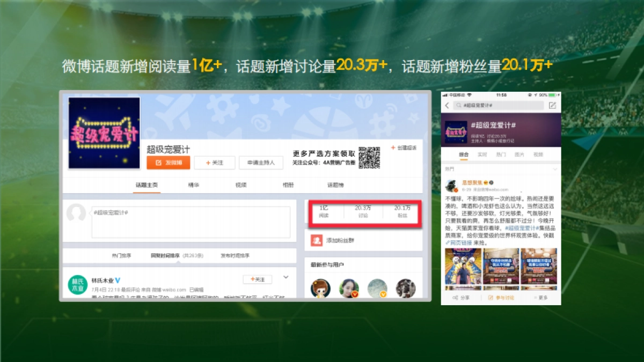The height and width of the screenshot is (362, 644).
Task: Tap the compose icon in mobile header
Action: 553,106
